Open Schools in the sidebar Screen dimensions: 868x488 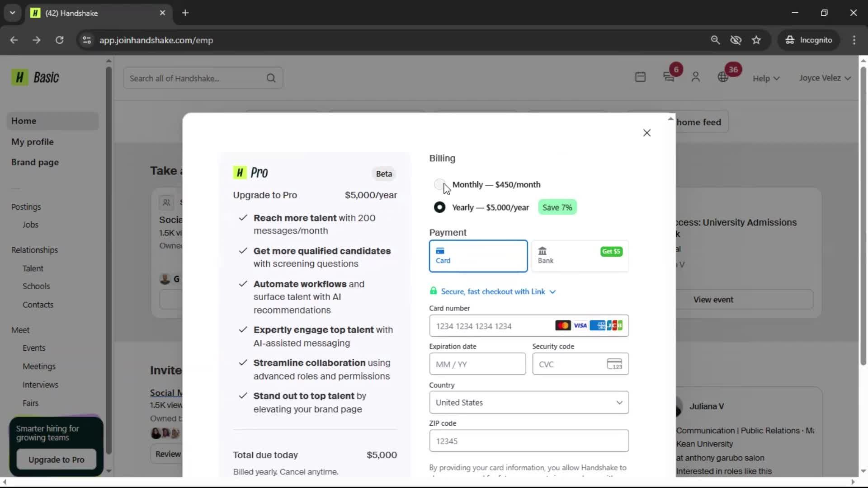point(36,286)
